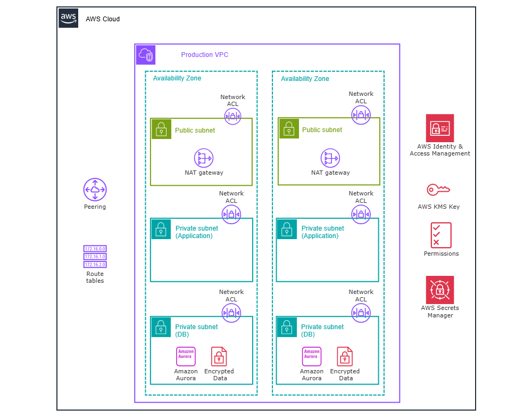Select the left NAT gateway icon

202,158
